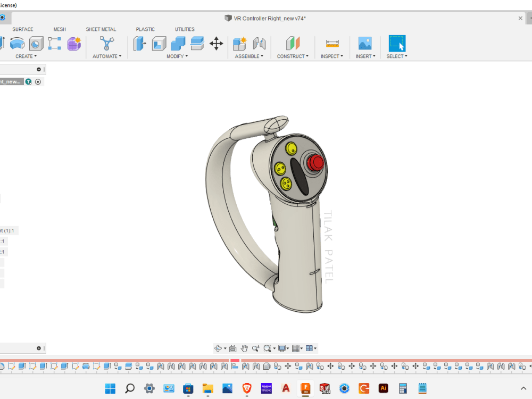532x399 pixels.
Task: Click the New Component icon in Assemble
Action: point(240,44)
